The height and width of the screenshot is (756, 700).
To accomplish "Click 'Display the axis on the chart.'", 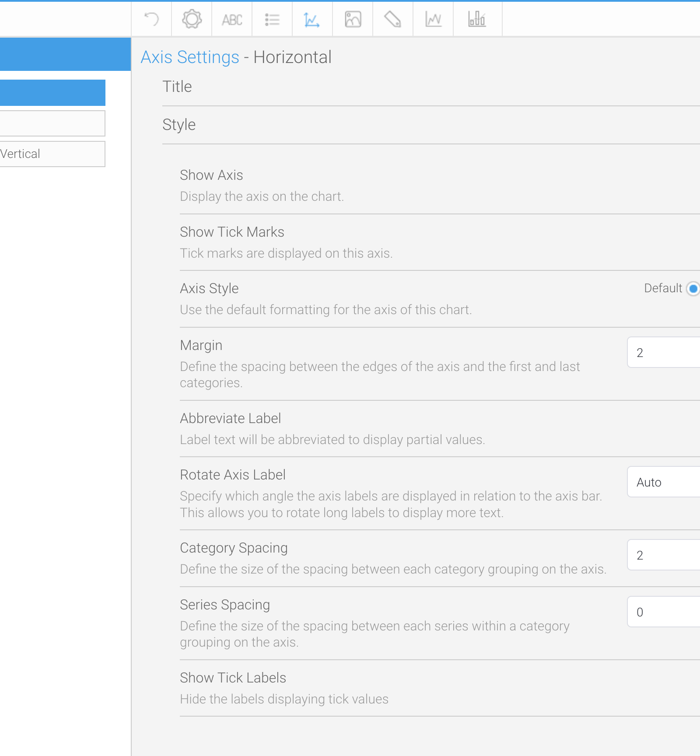I will click(x=262, y=196).
